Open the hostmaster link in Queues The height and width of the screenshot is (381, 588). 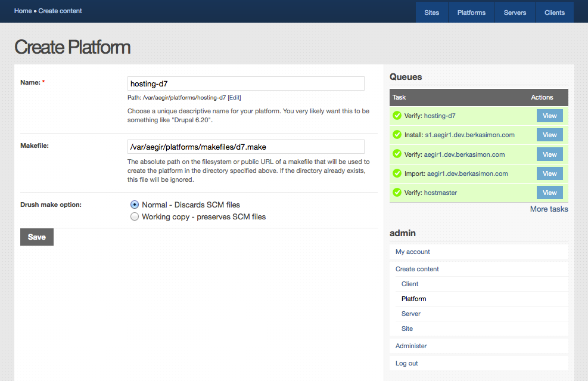click(440, 193)
